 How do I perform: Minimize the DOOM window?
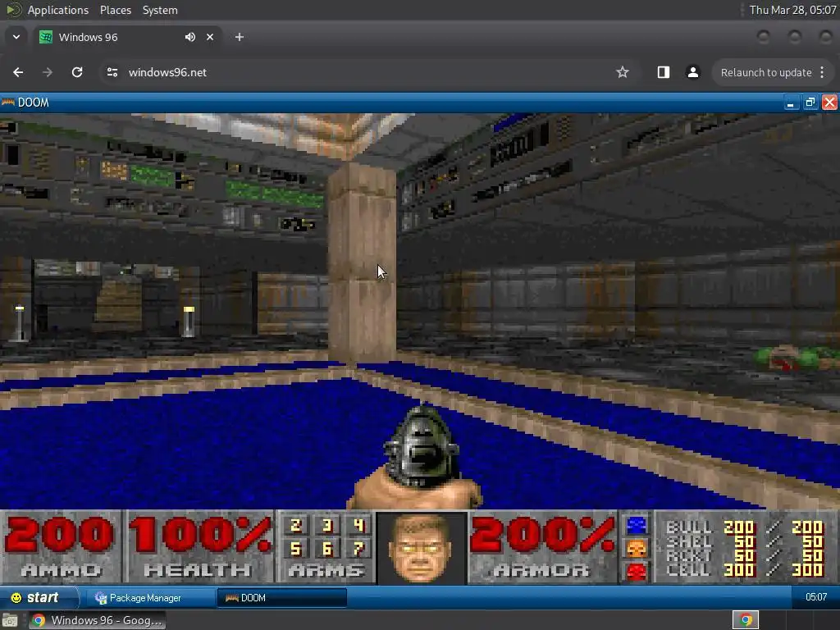790,103
